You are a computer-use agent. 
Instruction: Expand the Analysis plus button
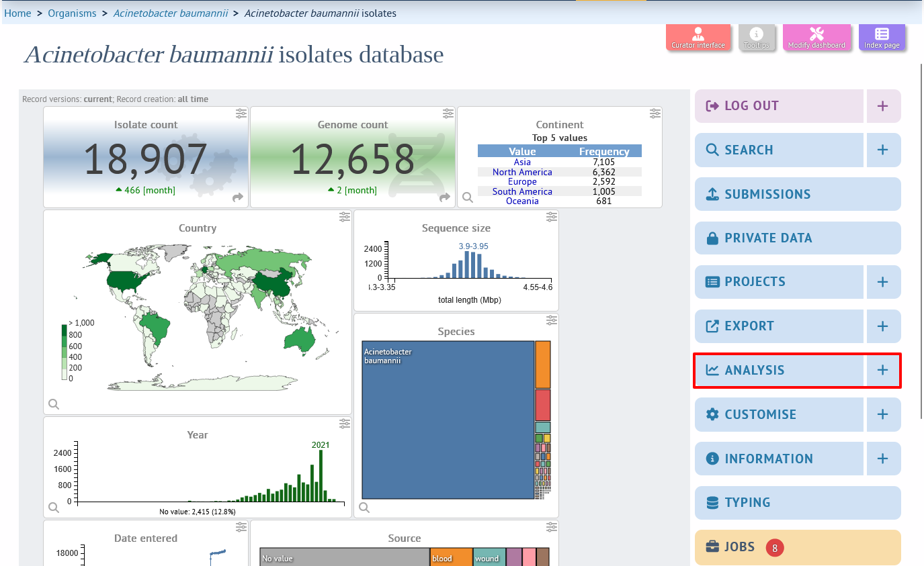883,370
